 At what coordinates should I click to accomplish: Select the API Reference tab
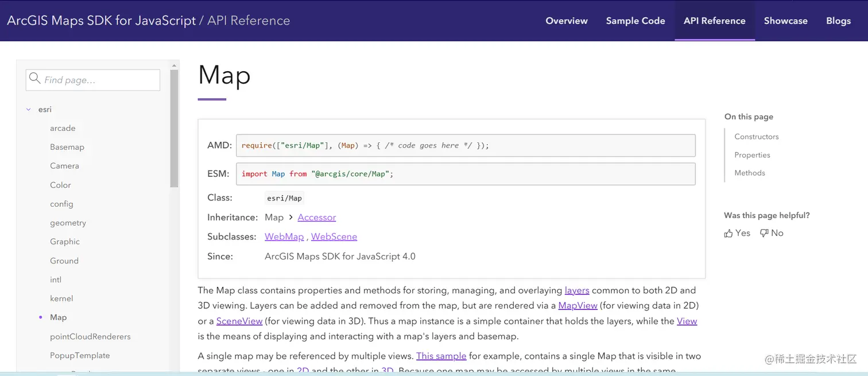(x=715, y=21)
